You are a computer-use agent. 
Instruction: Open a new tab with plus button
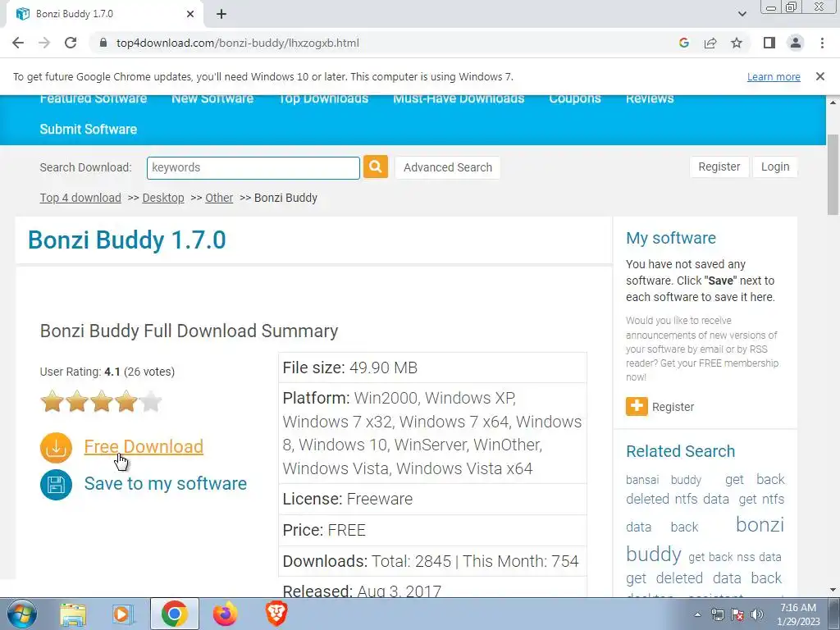coord(221,14)
